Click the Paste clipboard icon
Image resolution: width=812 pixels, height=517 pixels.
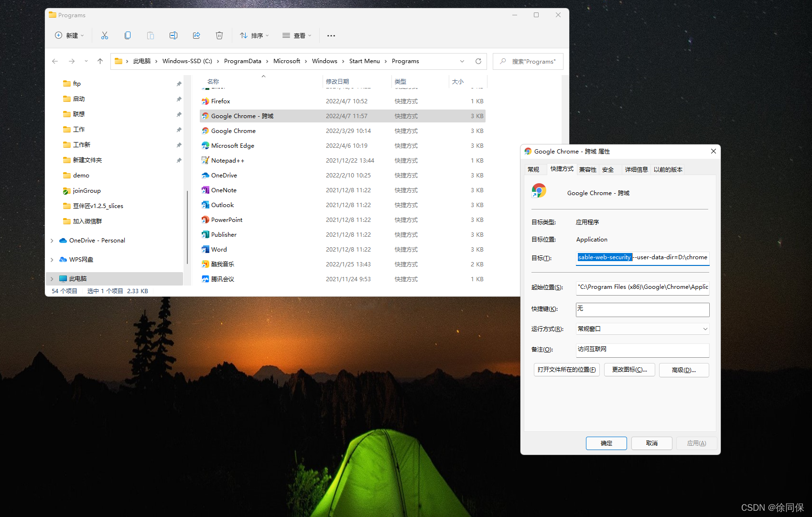point(151,35)
